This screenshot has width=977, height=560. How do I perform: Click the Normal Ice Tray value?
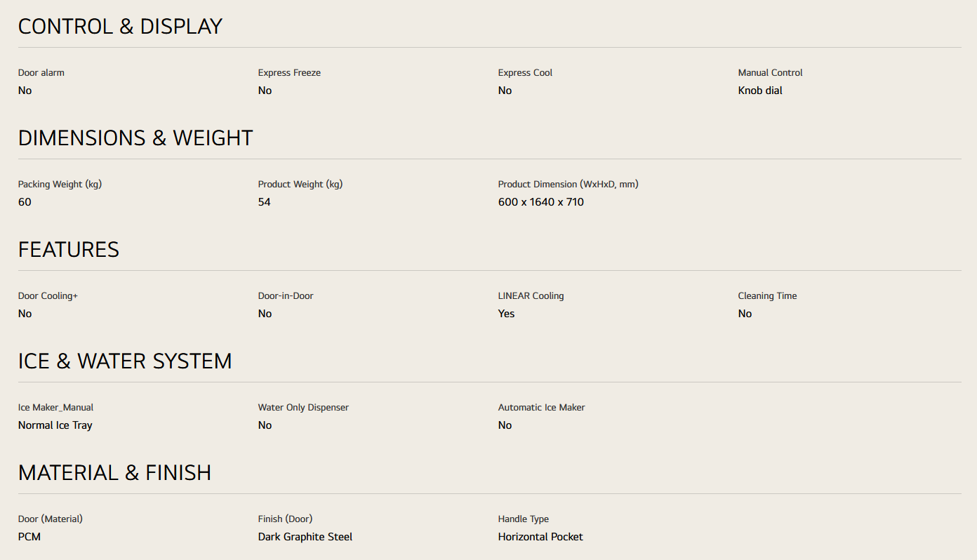(55, 425)
